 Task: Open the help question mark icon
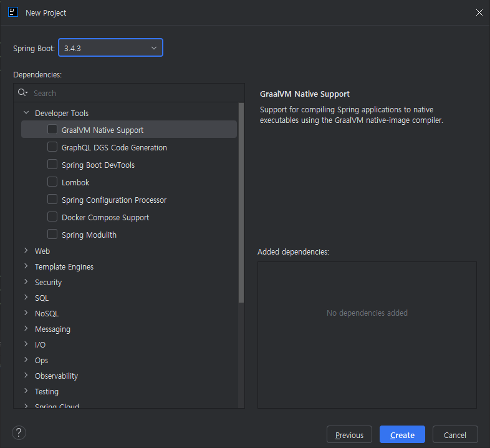(x=19, y=433)
